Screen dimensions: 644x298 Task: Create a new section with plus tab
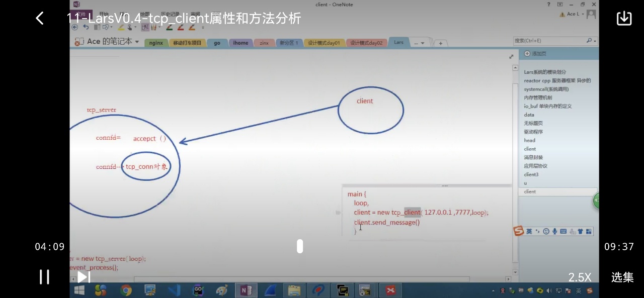click(441, 43)
